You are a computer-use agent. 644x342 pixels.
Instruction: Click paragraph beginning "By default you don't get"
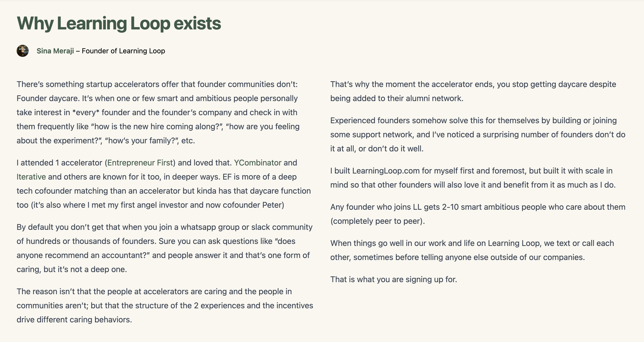tap(165, 248)
